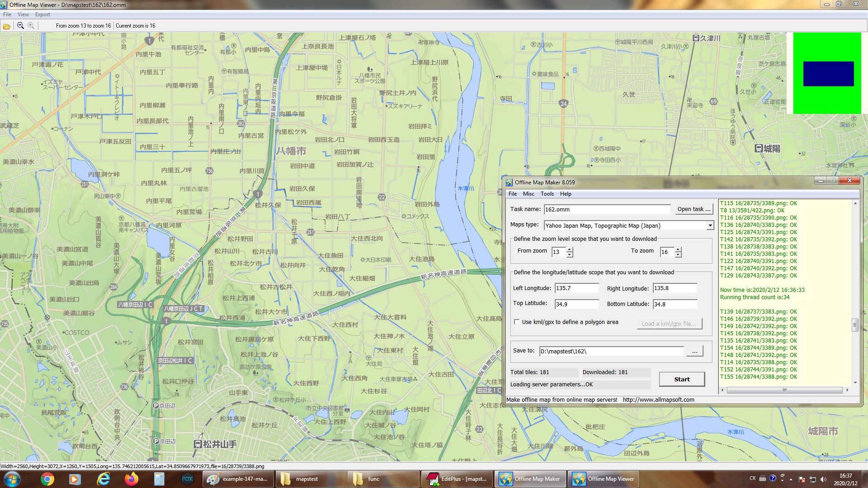868x488 pixels.
Task: Zoom in with the plus magnifier icon
Action: click(x=31, y=26)
